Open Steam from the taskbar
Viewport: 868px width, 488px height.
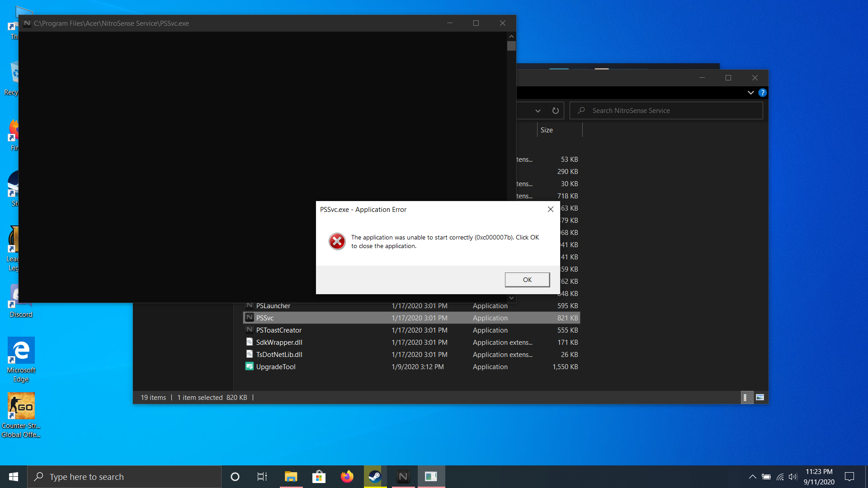[x=375, y=477]
